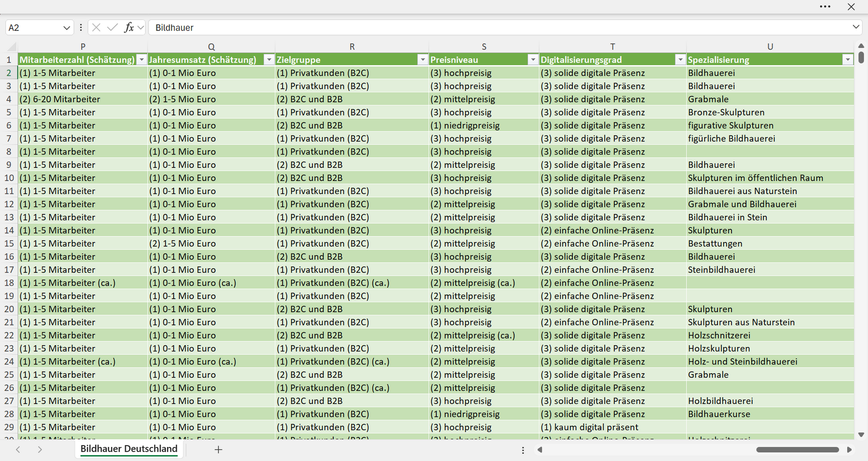Click the Name Box showing A2
Viewport: 868px width, 461px height.
34,28
